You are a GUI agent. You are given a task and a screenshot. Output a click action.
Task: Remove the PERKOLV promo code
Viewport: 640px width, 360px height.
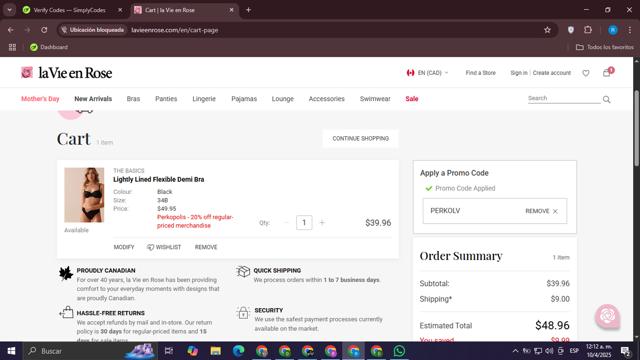point(541,211)
